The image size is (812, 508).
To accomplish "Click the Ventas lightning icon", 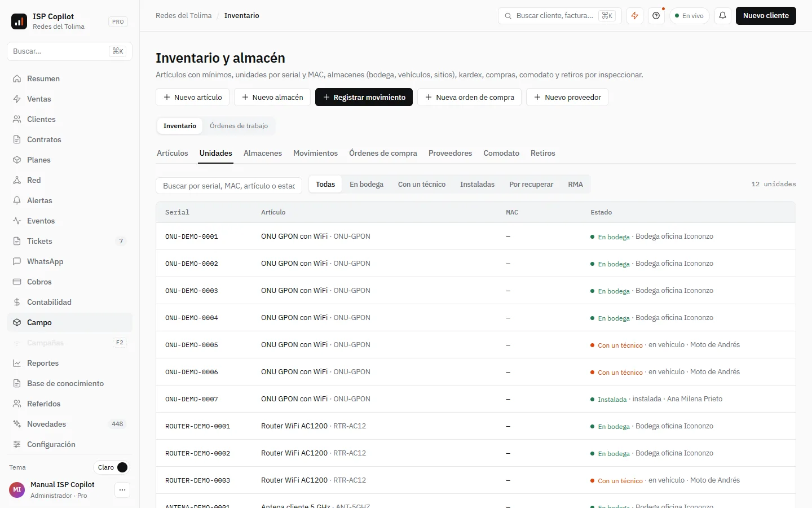I will pyautogui.click(x=17, y=99).
